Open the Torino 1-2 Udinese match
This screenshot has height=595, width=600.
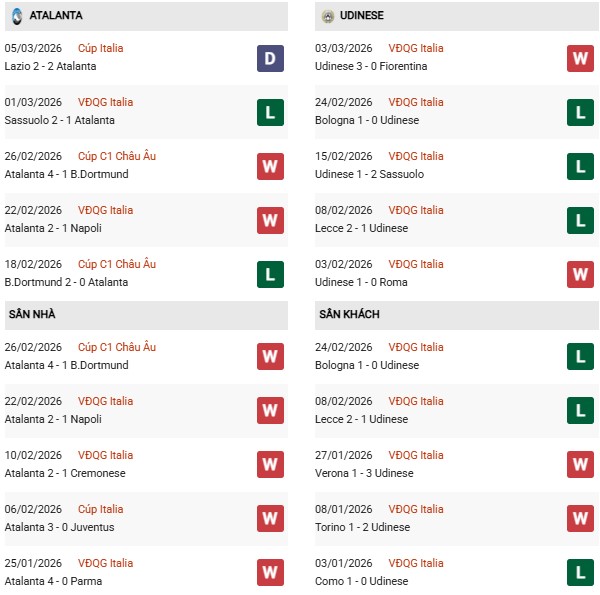[x=364, y=527]
